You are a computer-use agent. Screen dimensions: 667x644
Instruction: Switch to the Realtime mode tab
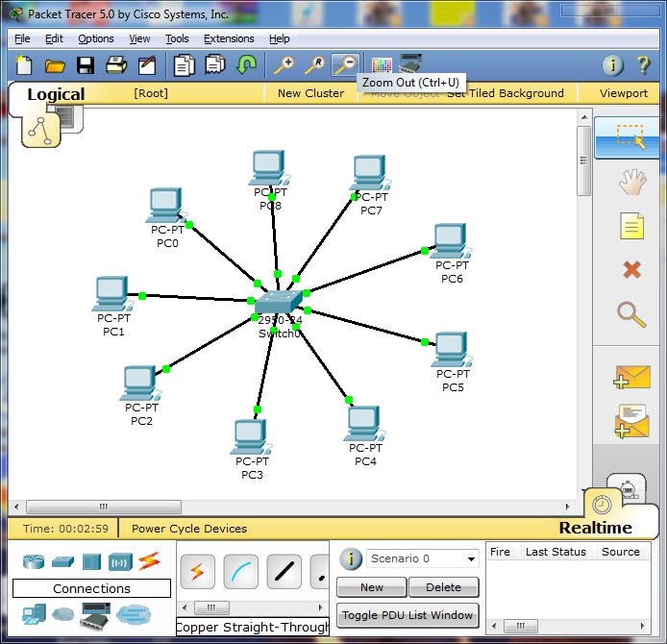point(596,528)
